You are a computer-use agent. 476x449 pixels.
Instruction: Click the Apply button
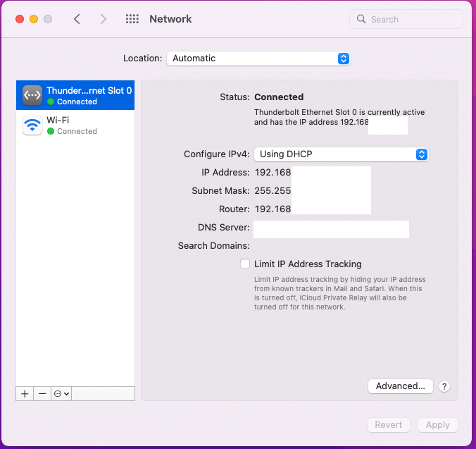coord(437,425)
